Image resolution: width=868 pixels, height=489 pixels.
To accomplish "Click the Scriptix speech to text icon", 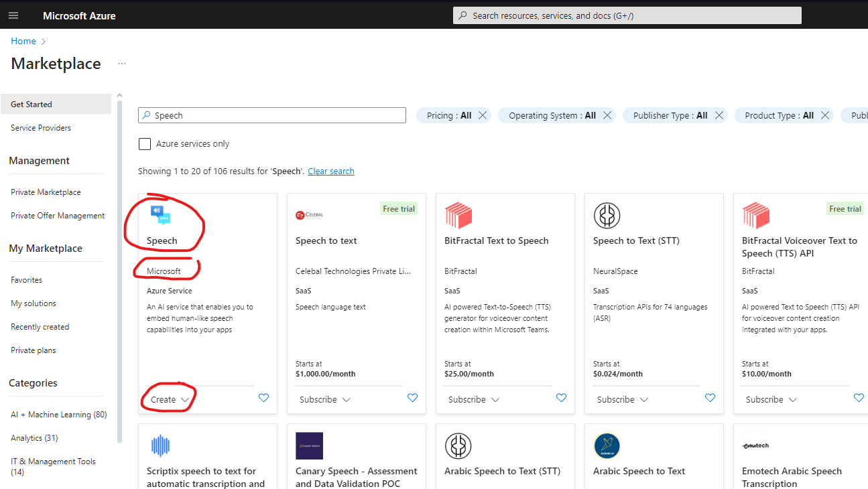I will coord(160,445).
